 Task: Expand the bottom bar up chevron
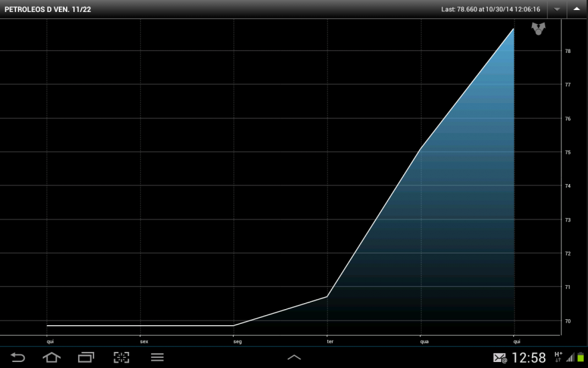(x=294, y=357)
